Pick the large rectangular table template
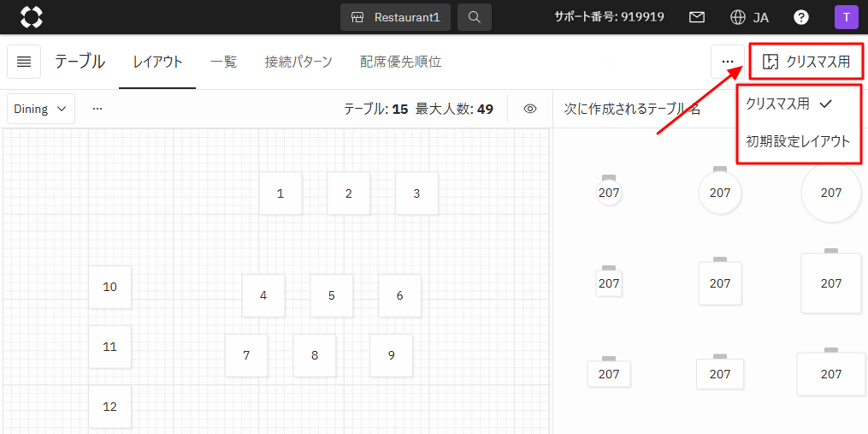Screen dimensions: 868x434 (x=831, y=373)
